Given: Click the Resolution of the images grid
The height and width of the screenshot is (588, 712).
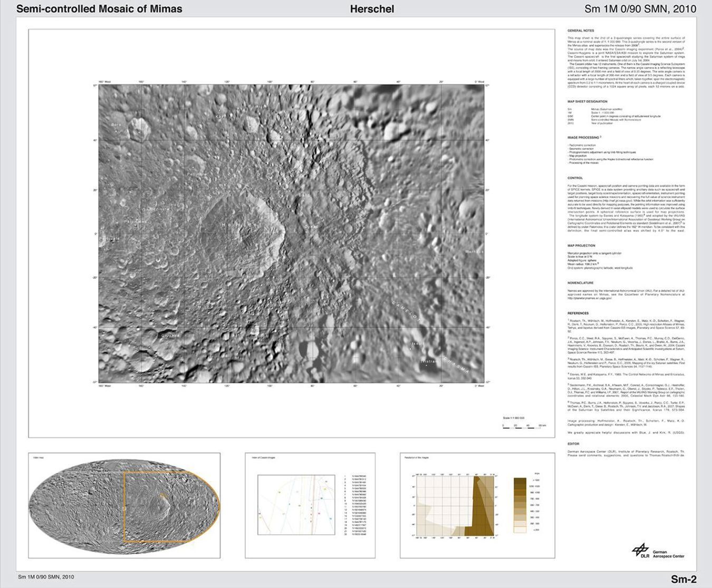Looking at the screenshot, I should tap(456, 506).
